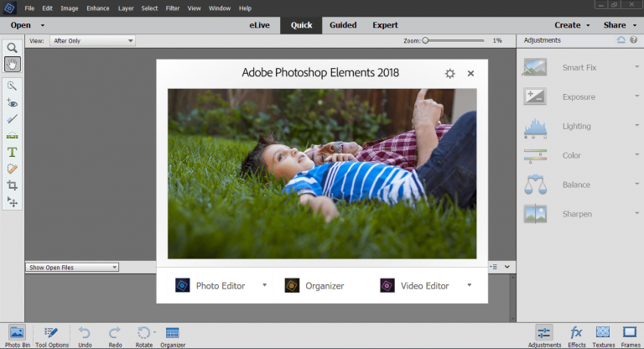Open the Help menu
Screen dimensions: 644x349
(245, 8)
